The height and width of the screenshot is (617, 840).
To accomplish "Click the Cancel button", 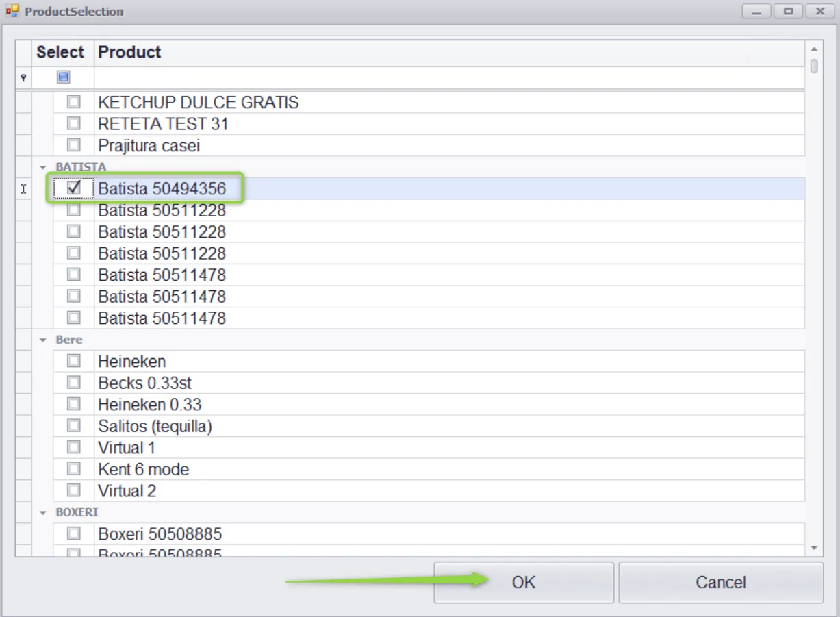I will 721,583.
